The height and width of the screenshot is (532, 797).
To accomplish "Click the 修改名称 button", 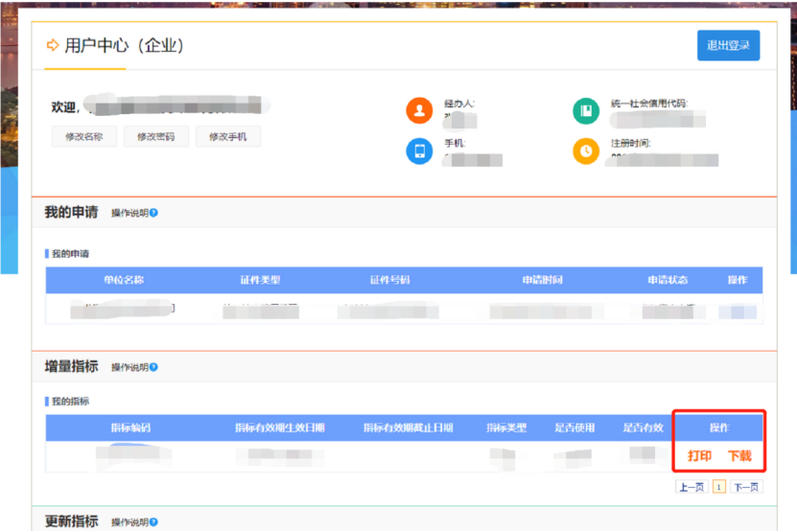I will tap(84, 137).
